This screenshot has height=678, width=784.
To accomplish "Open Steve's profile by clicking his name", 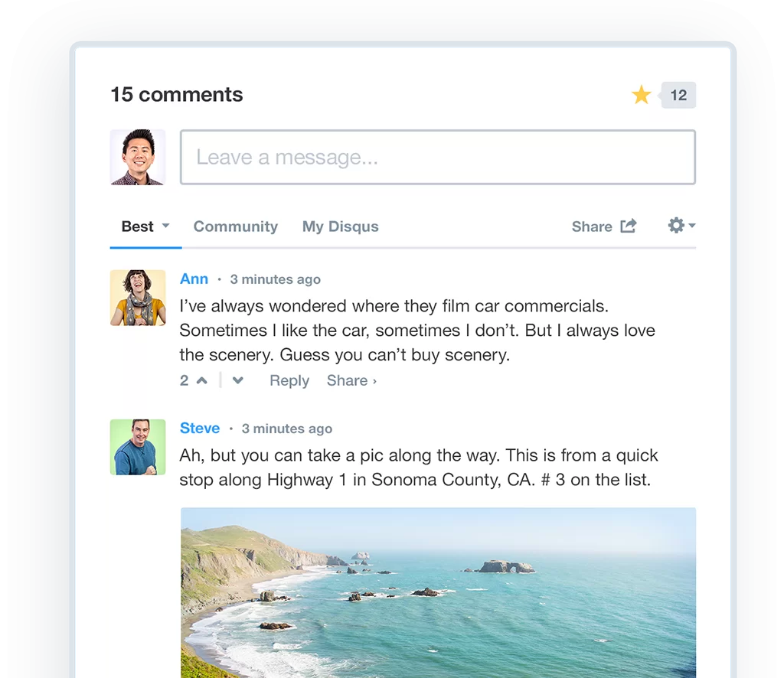I will (200, 428).
